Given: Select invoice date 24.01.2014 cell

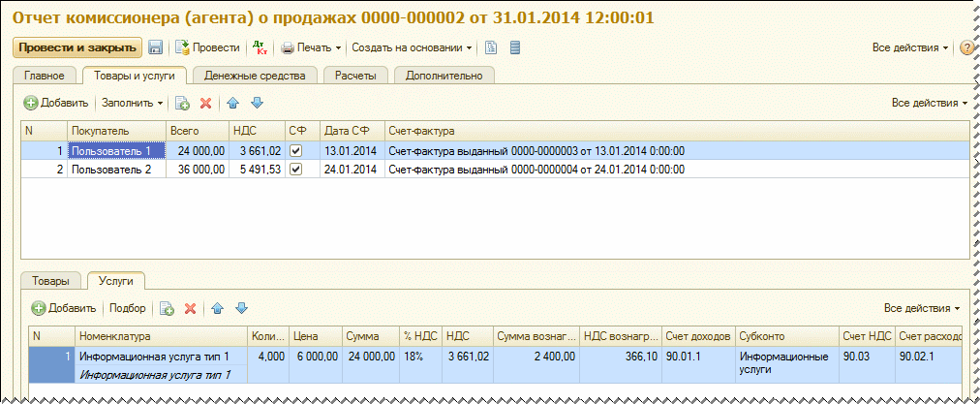Looking at the screenshot, I should (352, 169).
